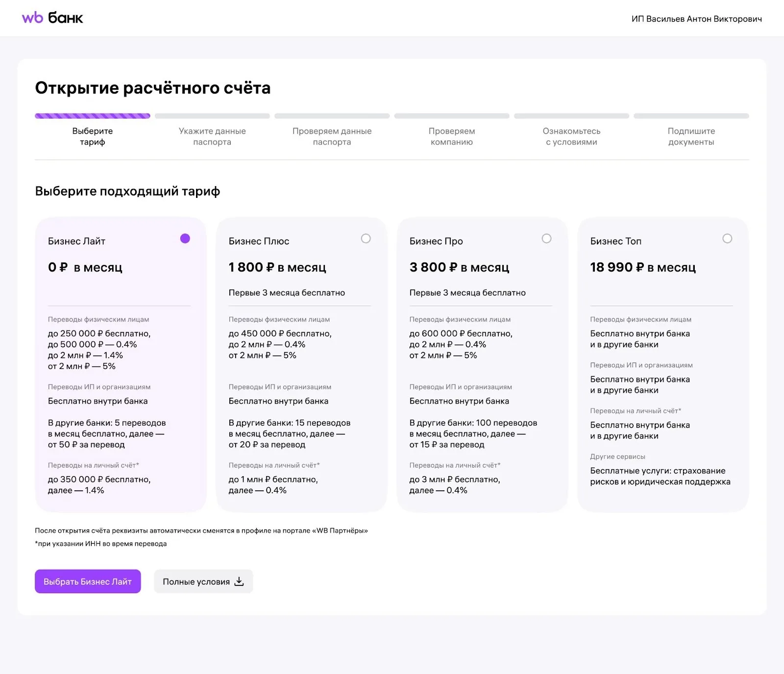
Task: Jump to the Проверяем компанию step
Action: point(451,136)
